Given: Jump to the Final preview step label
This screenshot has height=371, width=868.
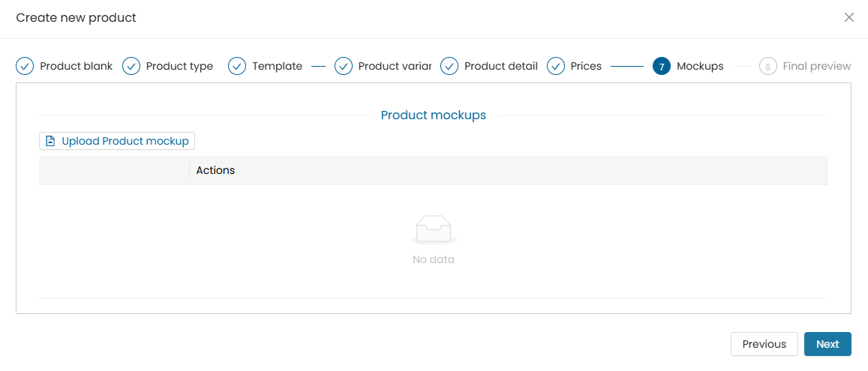Looking at the screenshot, I should (816, 67).
